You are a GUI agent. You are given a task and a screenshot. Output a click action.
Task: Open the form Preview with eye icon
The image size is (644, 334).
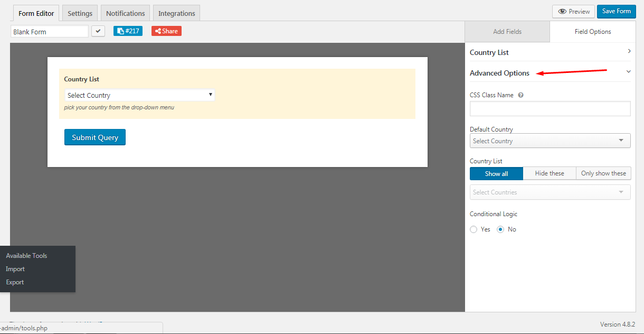click(573, 12)
